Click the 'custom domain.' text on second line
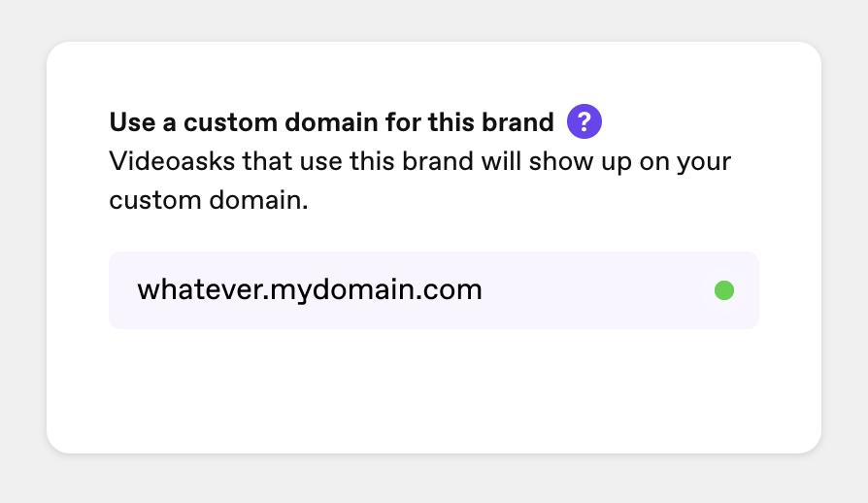The height and width of the screenshot is (503, 868). point(208,200)
